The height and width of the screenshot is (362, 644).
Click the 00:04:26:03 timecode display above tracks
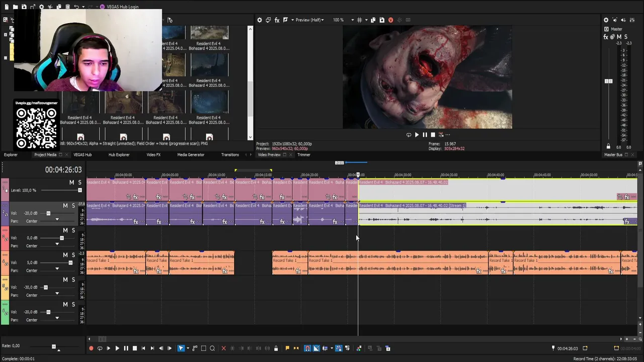63,170
